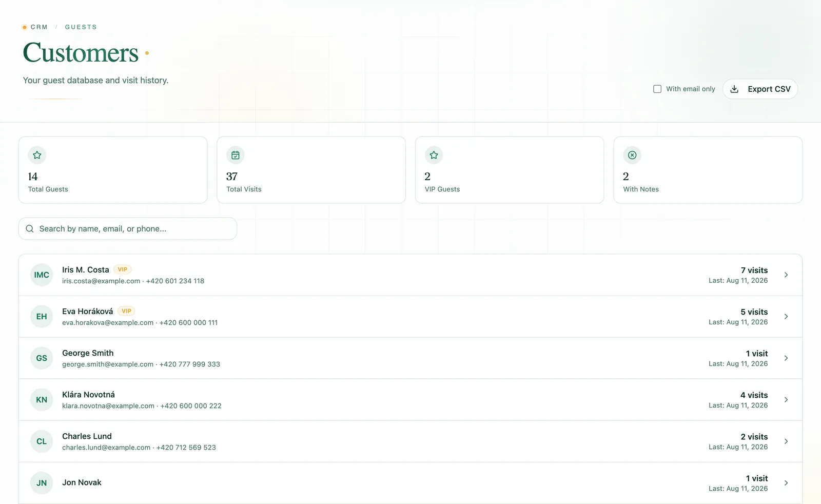The width and height of the screenshot is (821, 504).
Task: Expand Eva Horáková row chevron
Action: (x=786, y=317)
